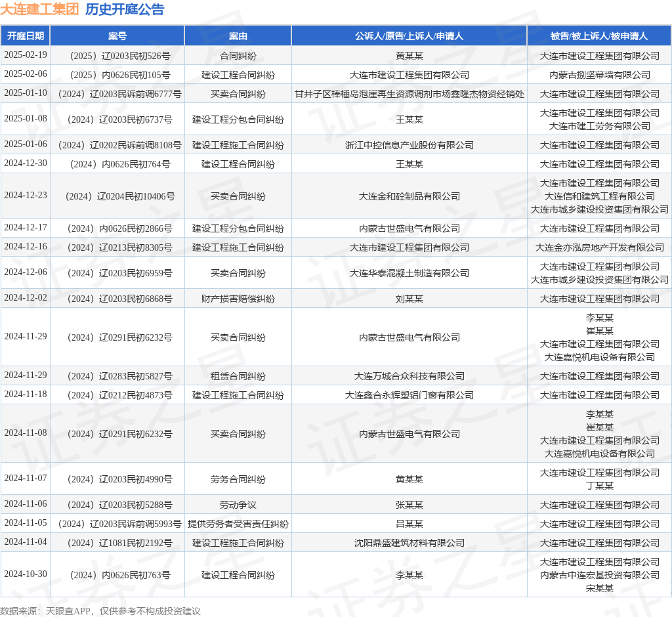Select case number (2024)辽0283民初5827号
Image resolution: width=672 pixels, height=617 pixels.
[x=120, y=376]
